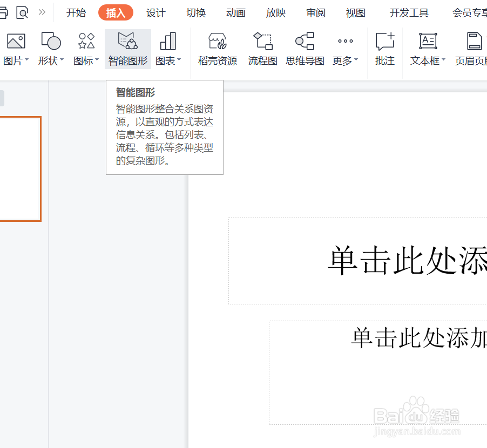Select the 图片 picture insert tool

16,49
